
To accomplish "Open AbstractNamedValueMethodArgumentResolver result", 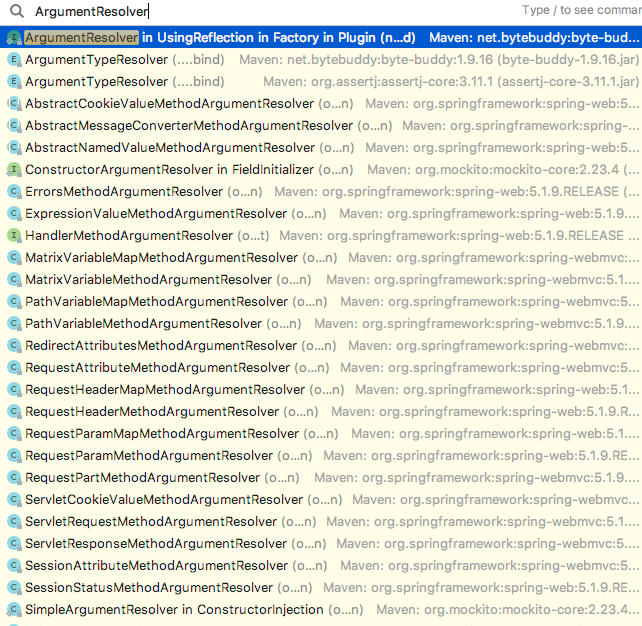I will pyautogui.click(x=321, y=147).
